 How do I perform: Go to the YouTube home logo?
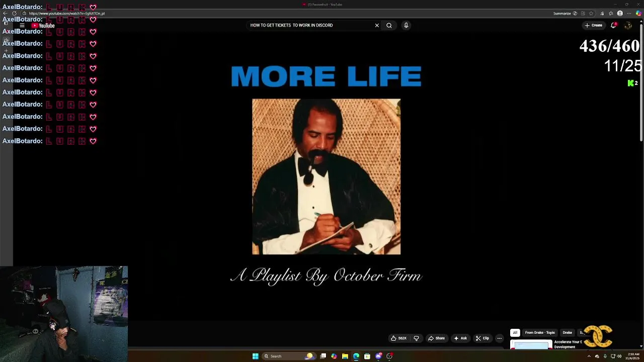[43, 26]
